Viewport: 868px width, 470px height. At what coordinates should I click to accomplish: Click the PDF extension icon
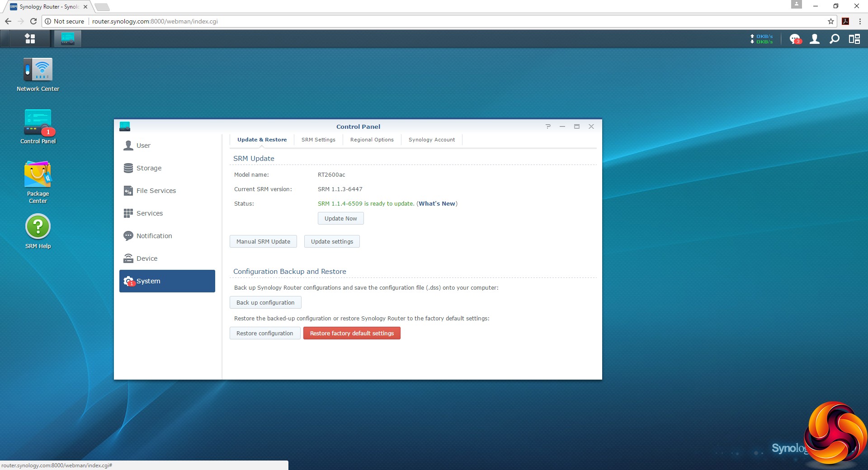coord(845,21)
